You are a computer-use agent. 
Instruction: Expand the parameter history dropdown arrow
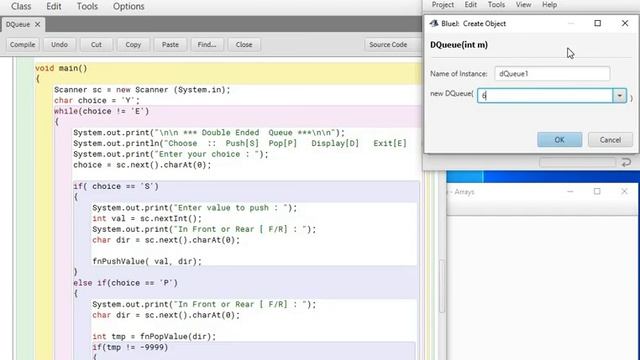[x=620, y=96]
